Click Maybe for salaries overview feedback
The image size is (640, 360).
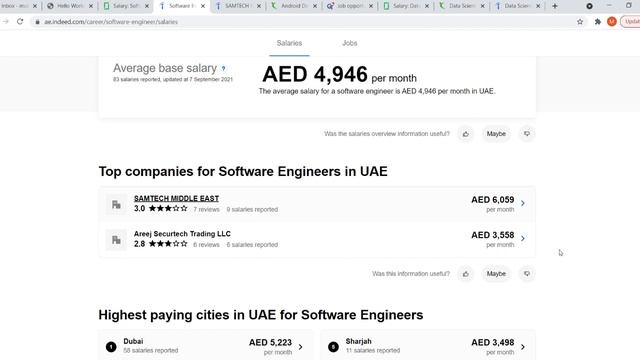[496, 134]
